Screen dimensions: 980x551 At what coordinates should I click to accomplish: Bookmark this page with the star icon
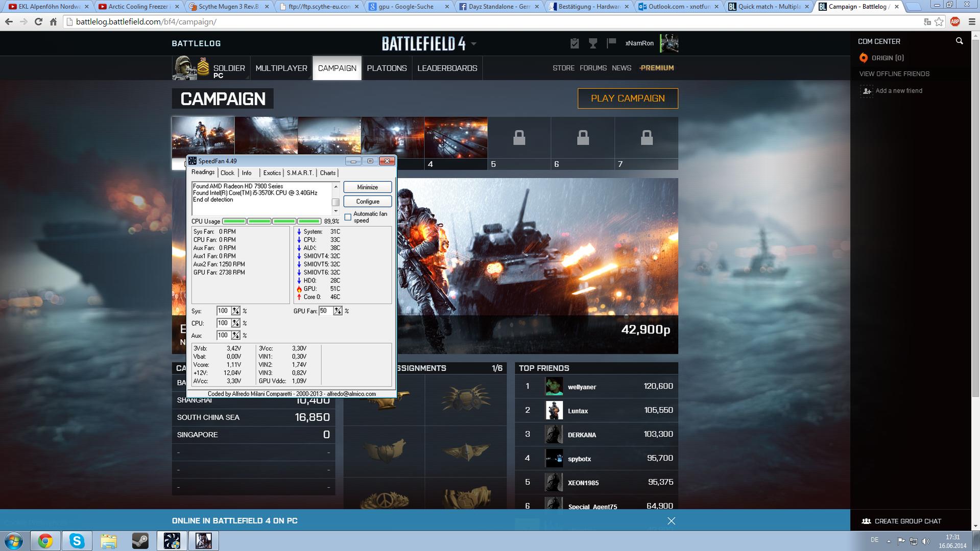[x=939, y=22]
